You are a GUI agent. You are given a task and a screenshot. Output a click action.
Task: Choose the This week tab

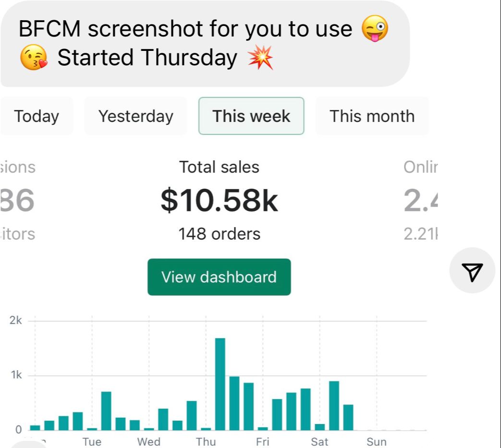point(251,116)
